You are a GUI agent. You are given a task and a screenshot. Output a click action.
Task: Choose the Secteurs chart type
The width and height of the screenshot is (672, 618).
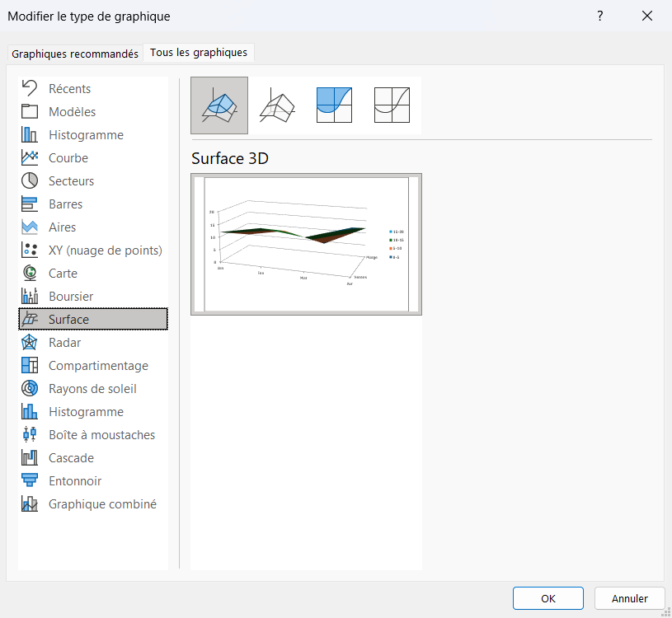(x=71, y=181)
